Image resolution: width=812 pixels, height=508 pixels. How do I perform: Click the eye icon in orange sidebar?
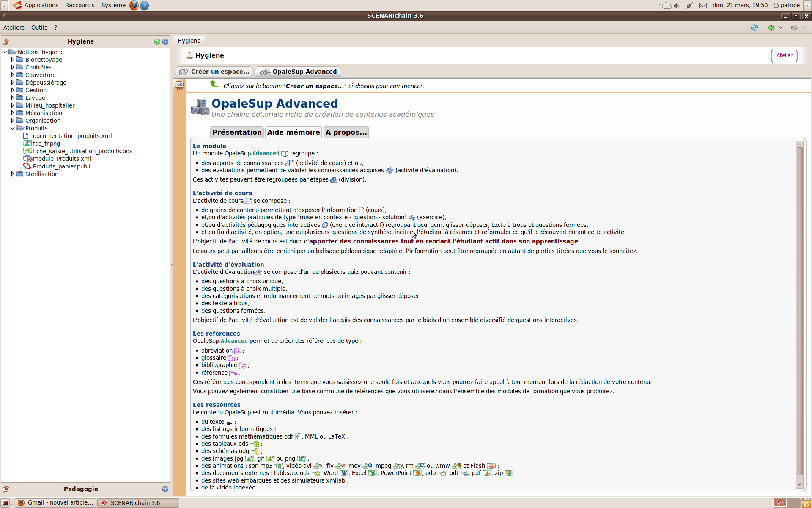click(x=180, y=85)
